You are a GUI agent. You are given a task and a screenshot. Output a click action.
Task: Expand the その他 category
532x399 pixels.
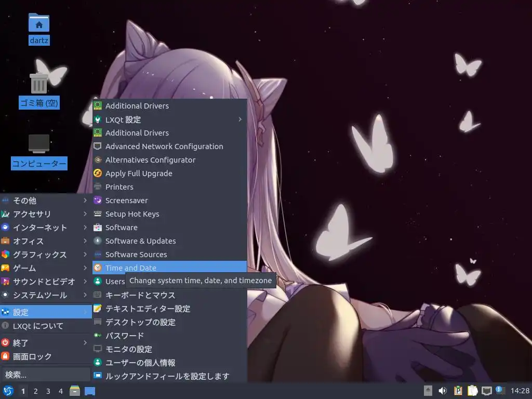coord(46,201)
